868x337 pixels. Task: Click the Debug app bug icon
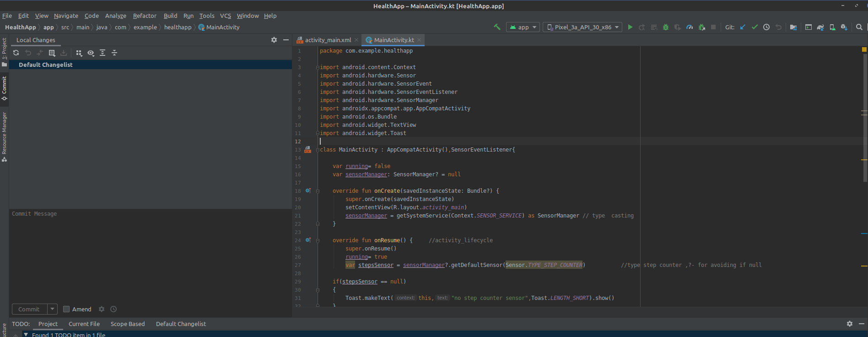click(666, 27)
